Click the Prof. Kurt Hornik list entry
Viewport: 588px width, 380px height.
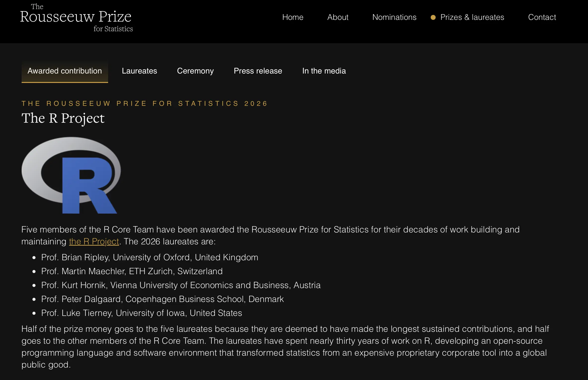(181, 285)
